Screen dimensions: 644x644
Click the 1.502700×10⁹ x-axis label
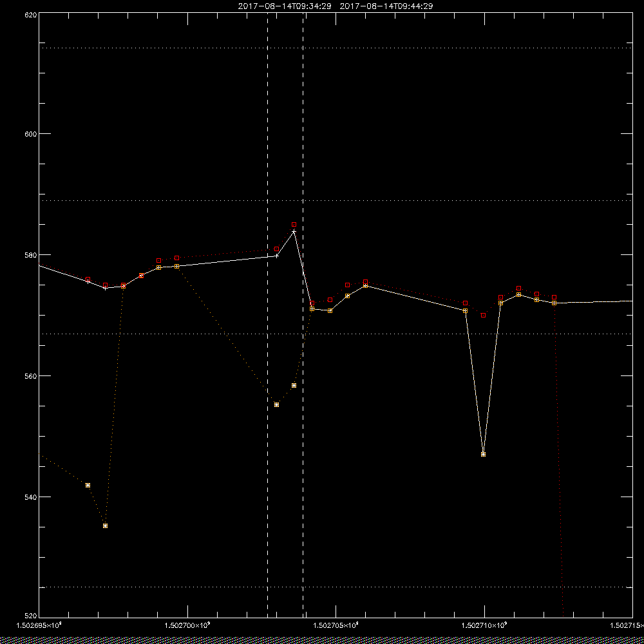(x=187, y=625)
